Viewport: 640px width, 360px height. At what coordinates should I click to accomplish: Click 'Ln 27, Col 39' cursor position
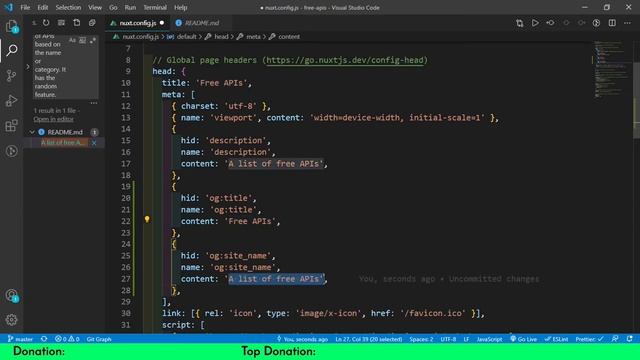369,339
